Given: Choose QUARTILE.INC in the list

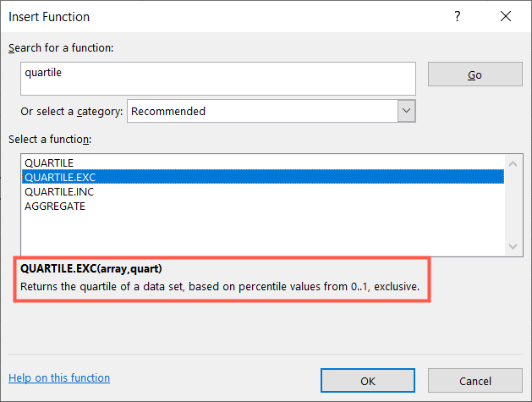Looking at the screenshot, I should (59, 191).
